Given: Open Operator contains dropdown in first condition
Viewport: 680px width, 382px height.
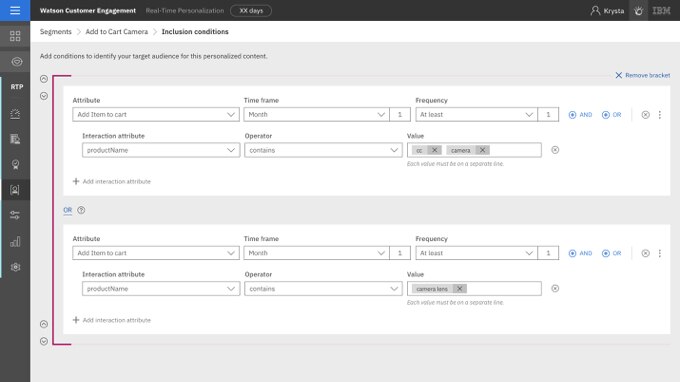Looking at the screenshot, I should 323,150.
